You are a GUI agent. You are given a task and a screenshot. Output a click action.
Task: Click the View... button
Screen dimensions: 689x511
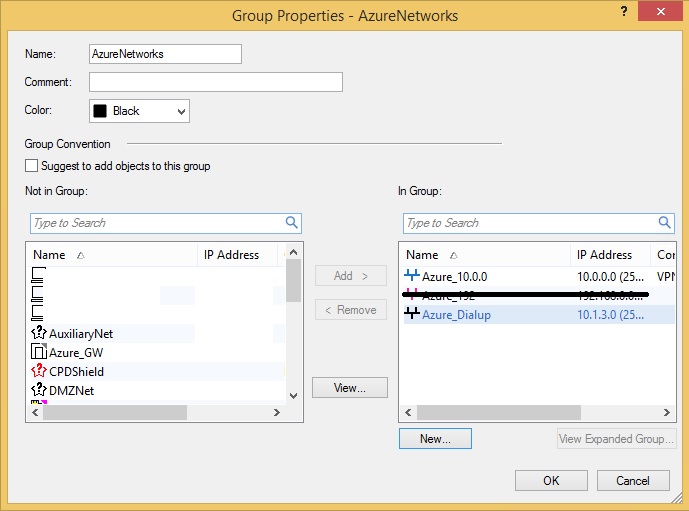pos(350,388)
